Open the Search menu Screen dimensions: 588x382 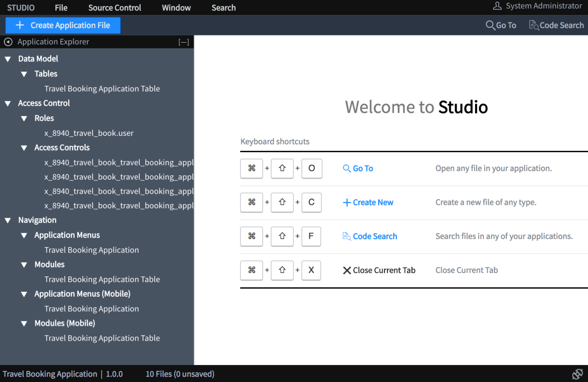223,7
